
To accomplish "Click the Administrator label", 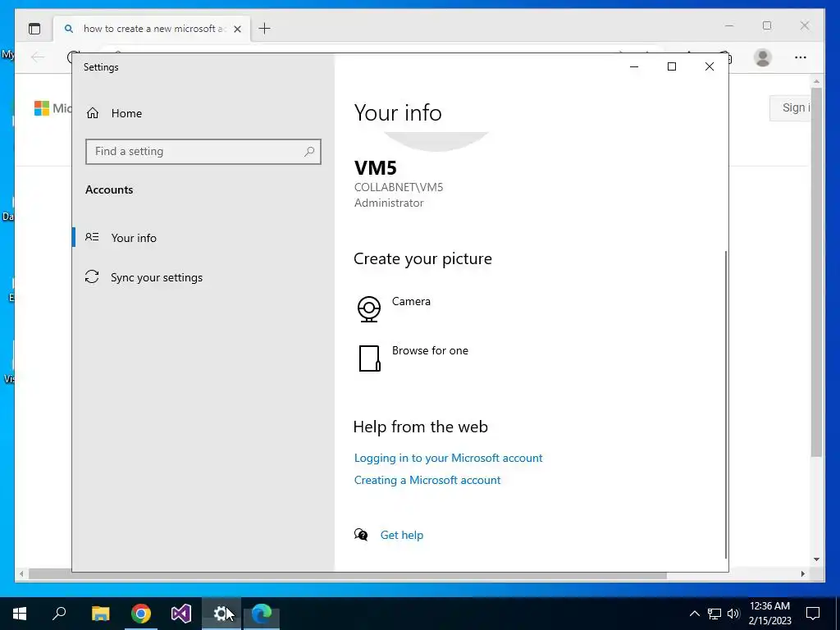I will point(389,203).
